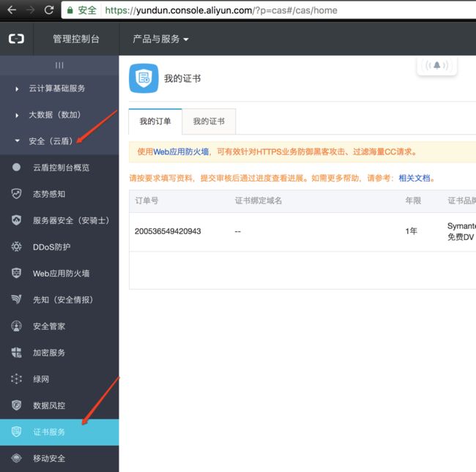Image resolution: width=476 pixels, height=472 pixels.
Task: Click the 绿网 dotted network icon
Action: 16,379
